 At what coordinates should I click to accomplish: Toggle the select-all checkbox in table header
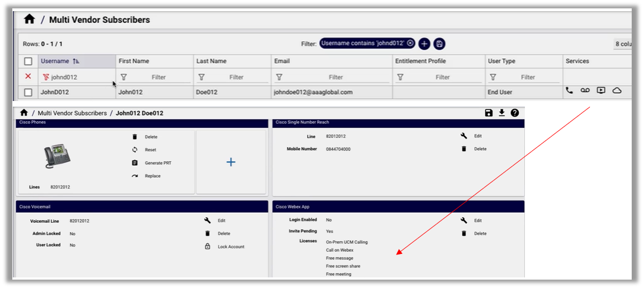(28, 61)
